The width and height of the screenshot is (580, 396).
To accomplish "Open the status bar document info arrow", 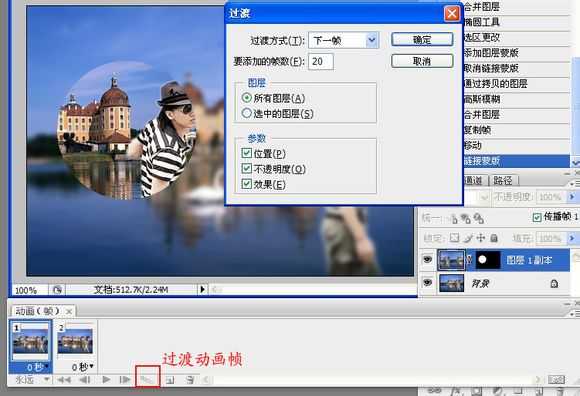I will [x=202, y=289].
